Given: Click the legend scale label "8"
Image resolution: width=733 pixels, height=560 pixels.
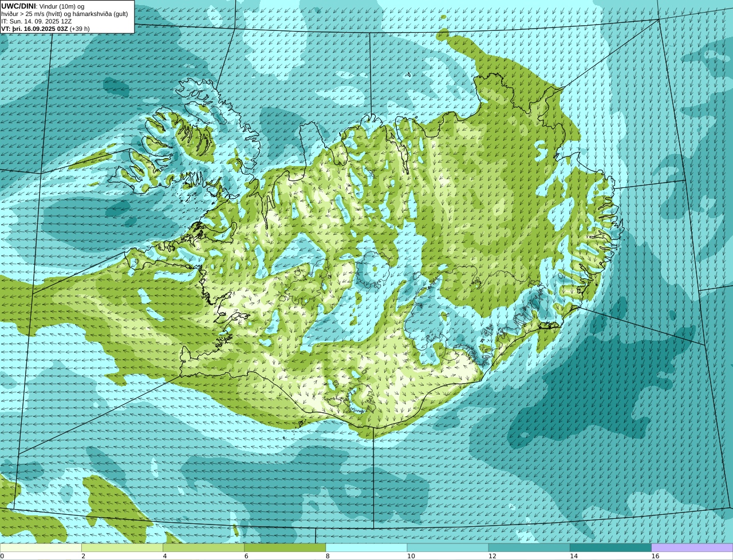Looking at the screenshot, I should (328, 556).
